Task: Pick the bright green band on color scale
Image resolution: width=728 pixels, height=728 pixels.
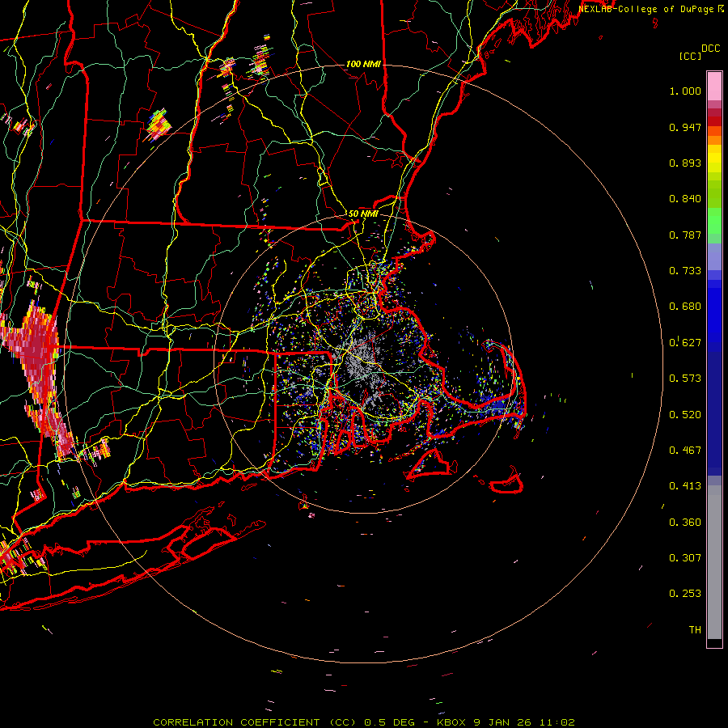Action: pyautogui.click(x=714, y=221)
